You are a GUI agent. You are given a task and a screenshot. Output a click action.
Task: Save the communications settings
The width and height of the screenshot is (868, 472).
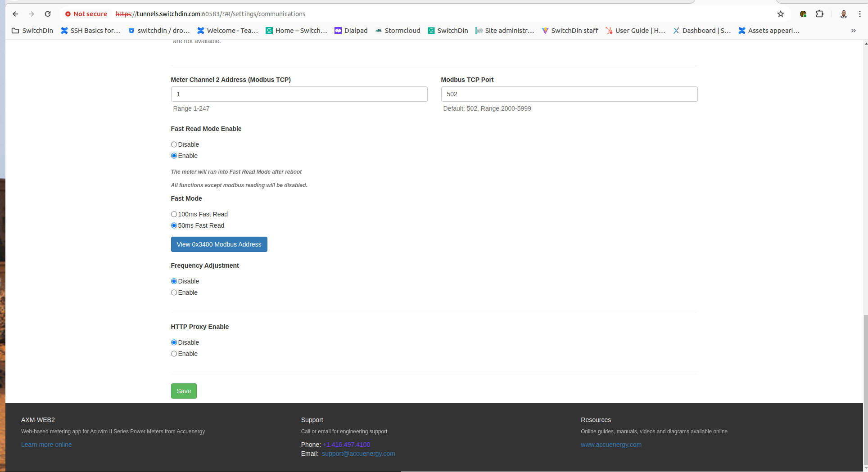184,391
